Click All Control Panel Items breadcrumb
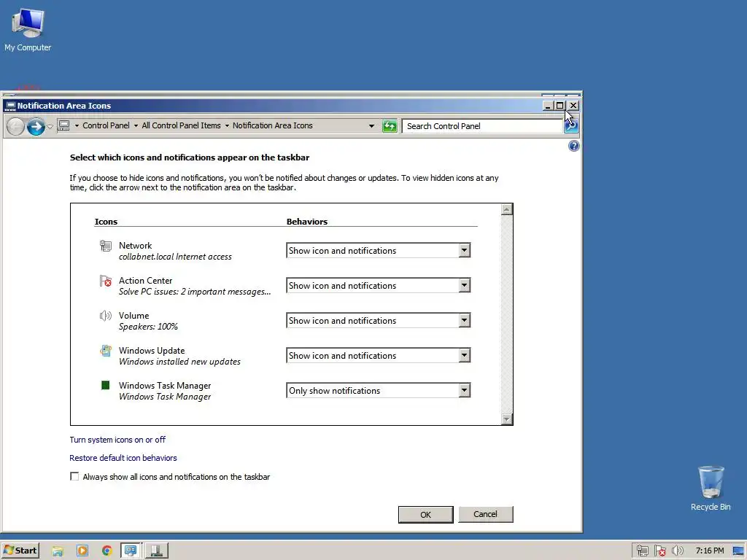 (181, 125)
